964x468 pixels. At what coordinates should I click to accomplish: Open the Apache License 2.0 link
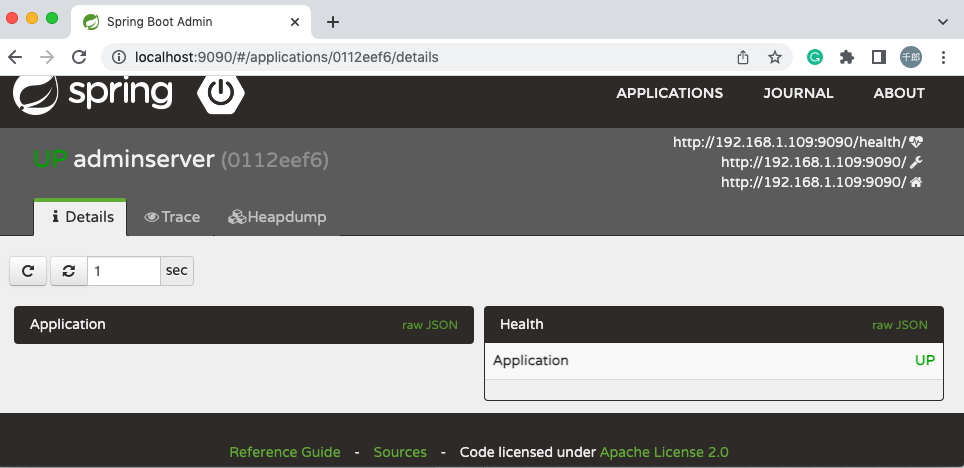coord(664,452)
